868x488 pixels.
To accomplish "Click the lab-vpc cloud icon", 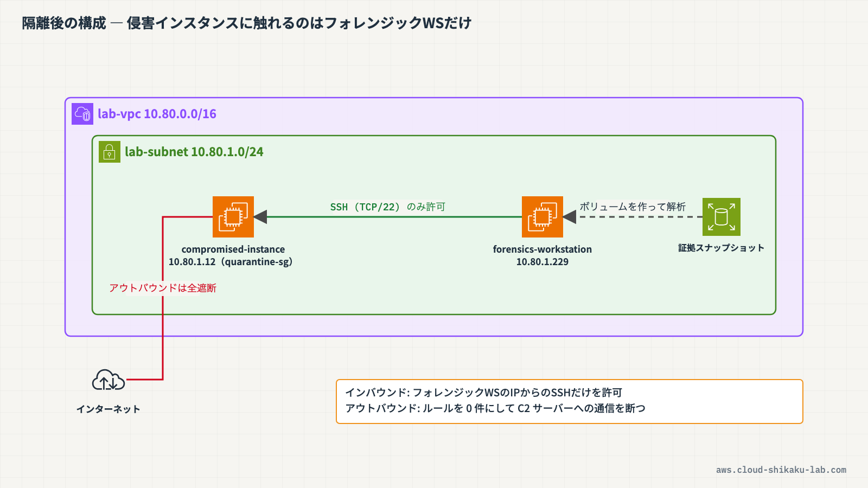I will tap(82, 114).
